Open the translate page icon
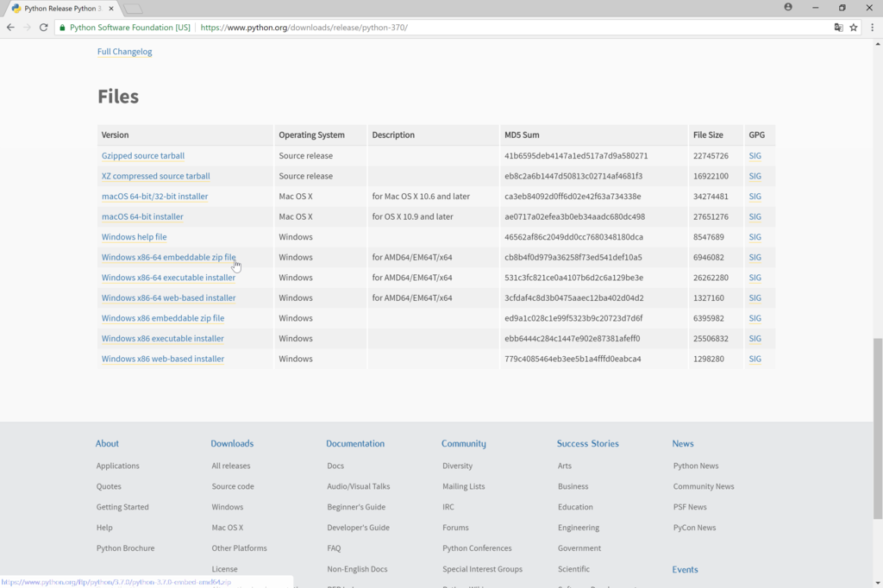Image resolution: width=883 pixels, height=588 pixels. (838, 27)
